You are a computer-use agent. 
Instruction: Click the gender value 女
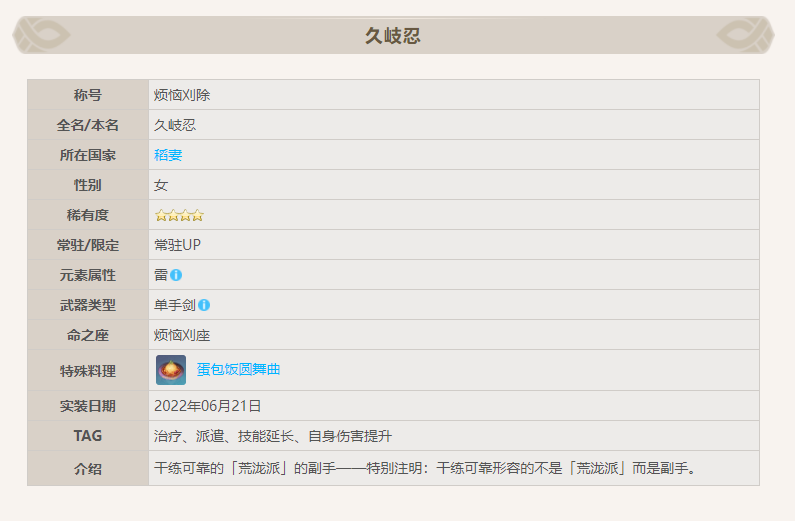161,185
